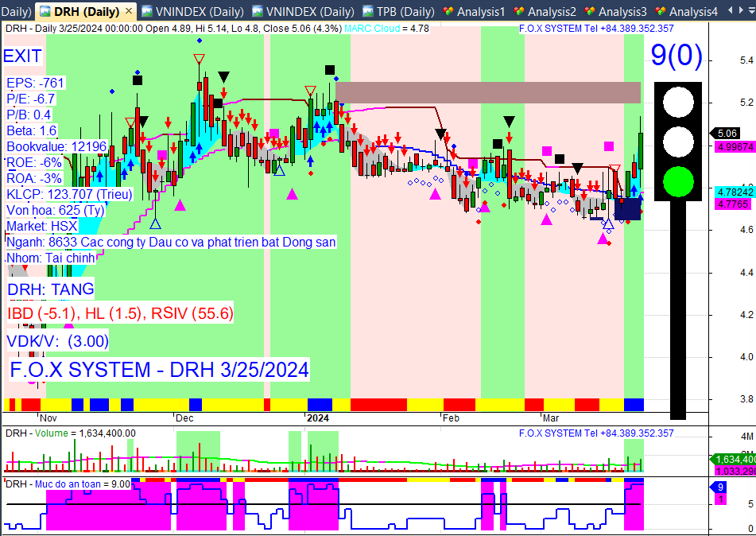Screen dimensions: 756x536
Task: Click the MARC Cloud = 4.78 indicator label
Action: 386,29
